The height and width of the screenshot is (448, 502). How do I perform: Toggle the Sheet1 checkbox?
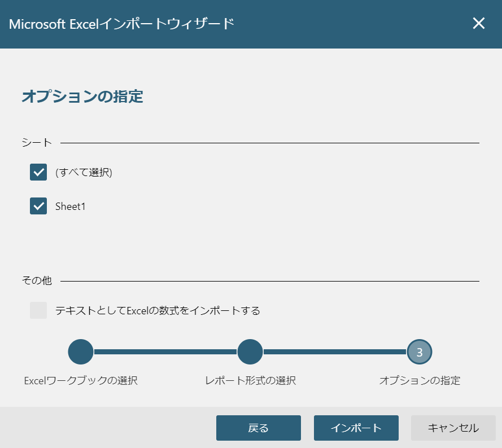[x=38, y=206]
